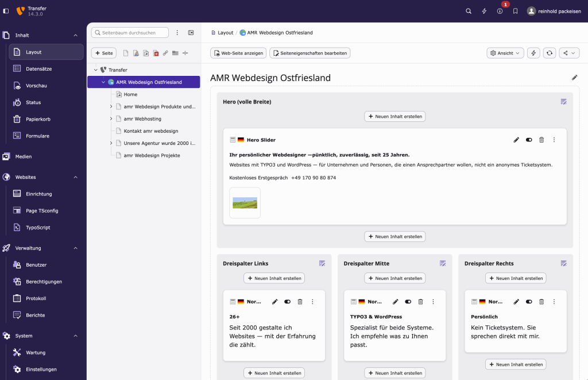588x380 pixels.
Task: Open the system information panel with notification badge
Action: (500, 11)
